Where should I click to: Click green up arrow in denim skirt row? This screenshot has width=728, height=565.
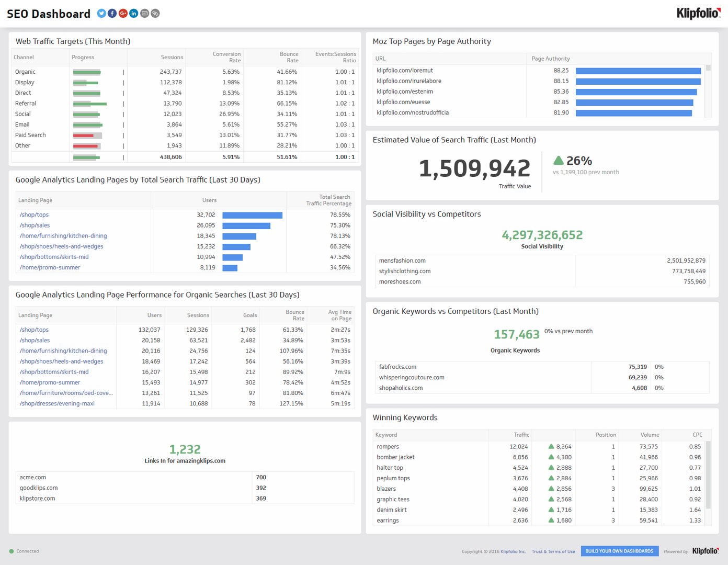[x=551, y=510]
